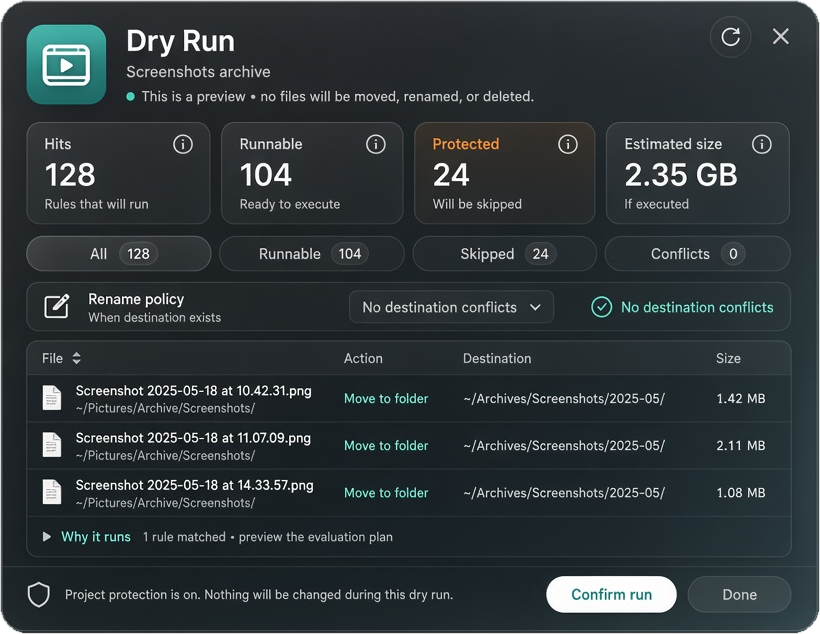The width and height of the screenshot is (820, 634).
Task: Open info for Estimated size card
Action: tap(761, 144)
